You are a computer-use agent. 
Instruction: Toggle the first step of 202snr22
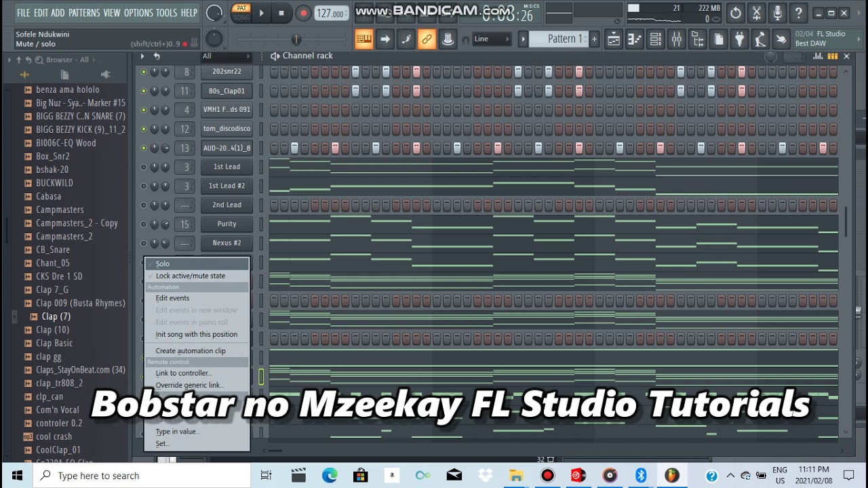pos(274,72)
